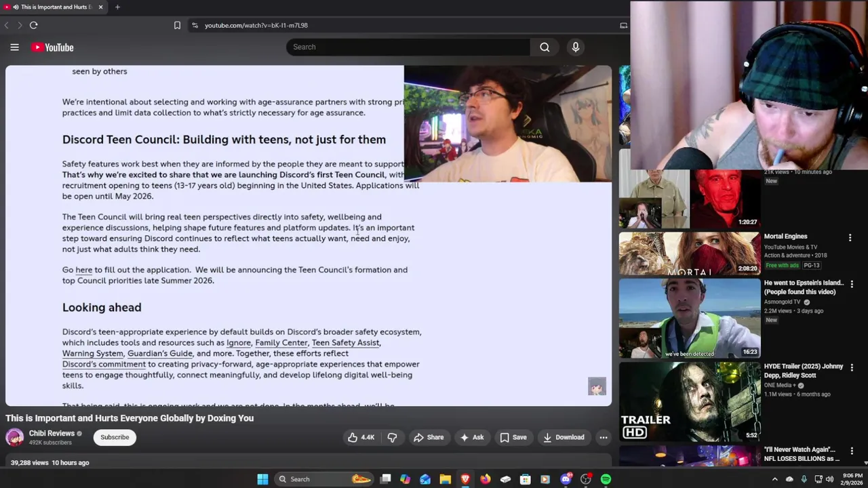Open Firefox from taskbar
Viewport: 868px width, 488px height.
click(485, 479)
